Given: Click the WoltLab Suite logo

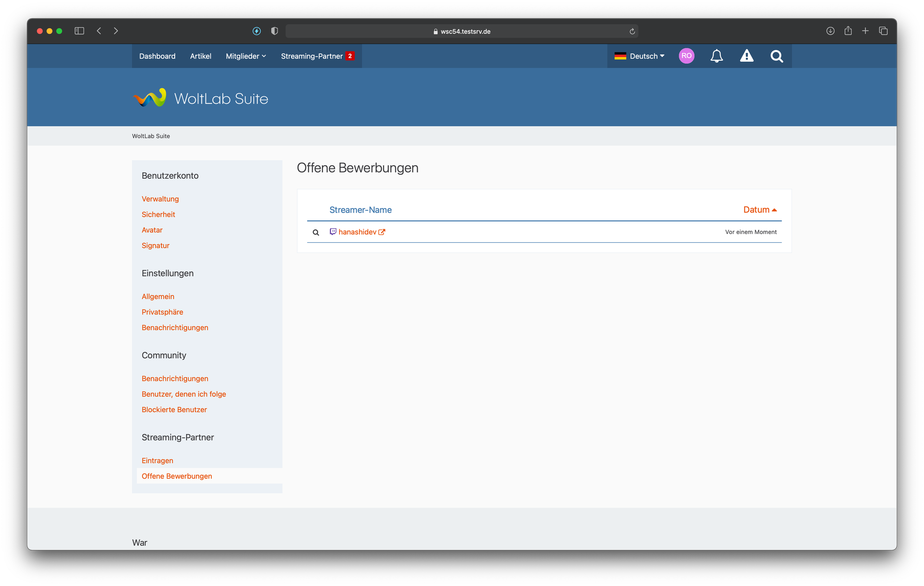Looking at the screenshot, I should (200, 98).
